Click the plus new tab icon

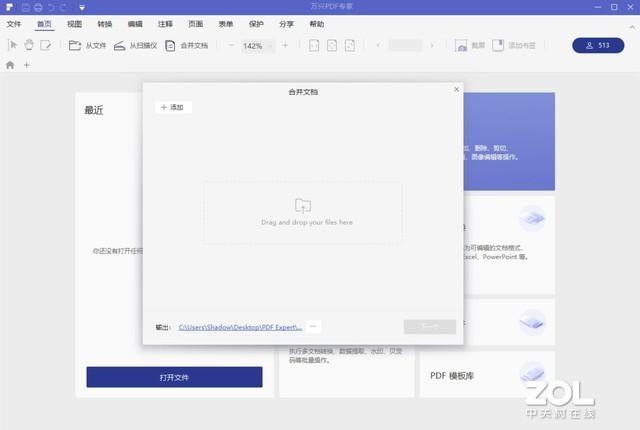27,65
